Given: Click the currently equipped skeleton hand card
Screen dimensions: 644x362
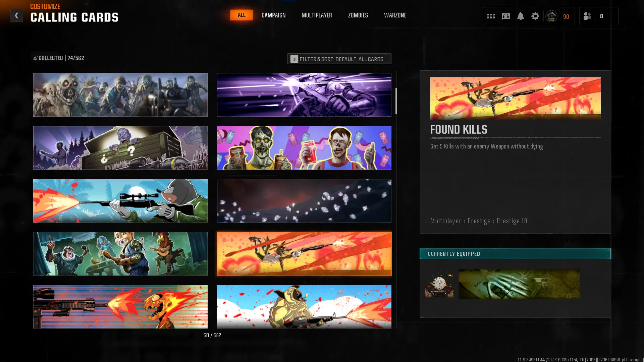Looking at the screenshot, I should coord(519,284).
